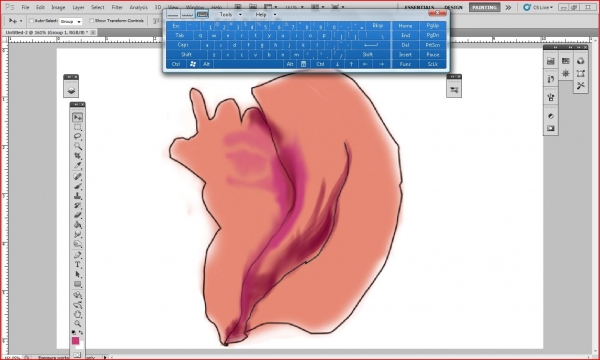Viewport: 600px width, 360px height.
Task: Click PgUp key on on-screen keyboard
Action: [x=432, y=26]
